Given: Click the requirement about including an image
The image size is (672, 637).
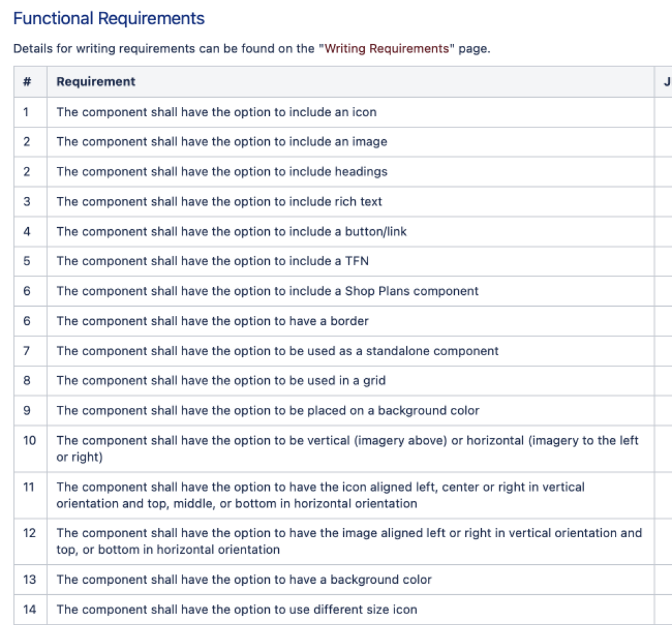Looking at the screenshot, I should point(222,142).
